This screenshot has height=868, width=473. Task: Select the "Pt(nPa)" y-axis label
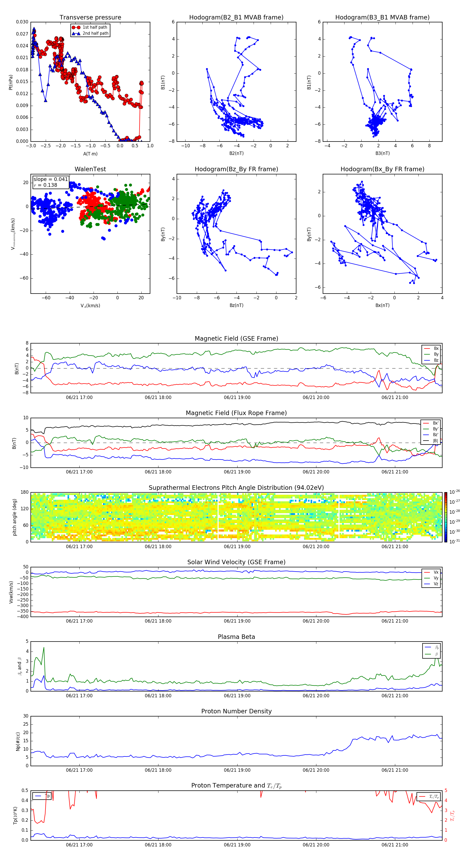[11, 82]
